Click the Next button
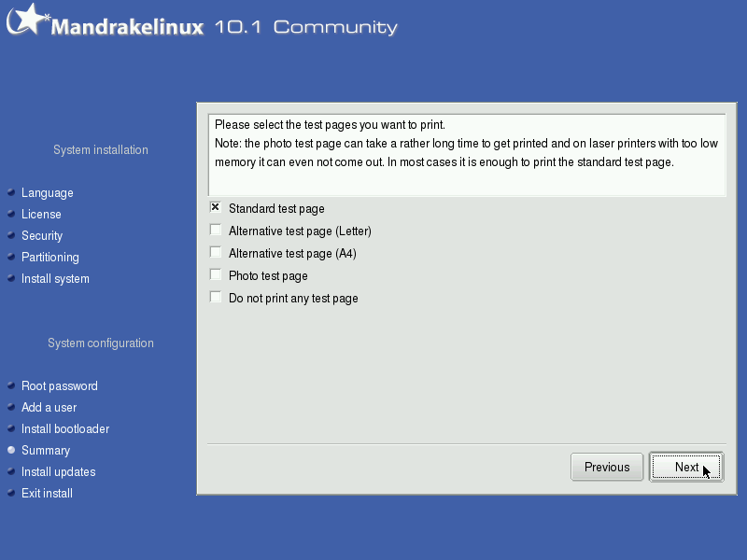The height and width of the screenshot is (560, 747). [686, 468]
